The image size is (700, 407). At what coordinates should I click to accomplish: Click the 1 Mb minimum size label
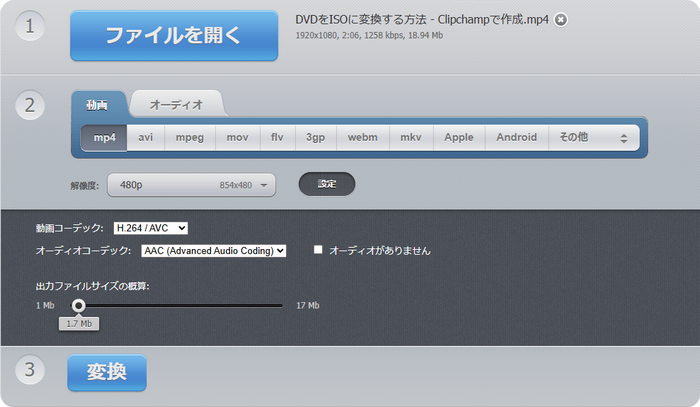tap(45, 306)
